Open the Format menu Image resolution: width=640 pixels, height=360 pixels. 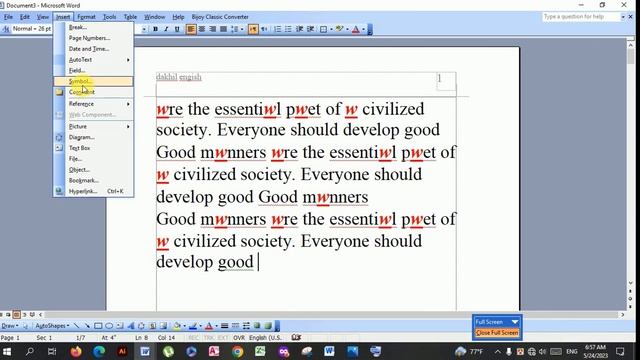click(x=86, y=17)
